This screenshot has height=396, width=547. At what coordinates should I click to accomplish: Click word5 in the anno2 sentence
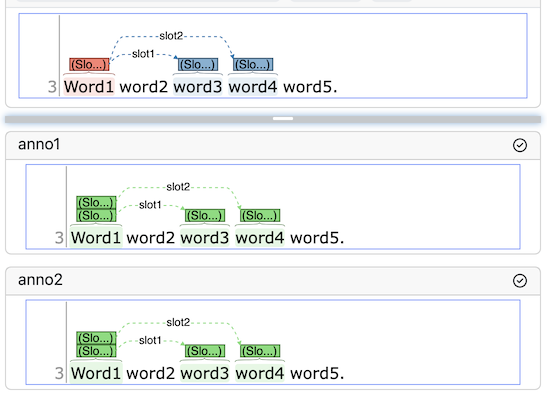click(315, 373)
